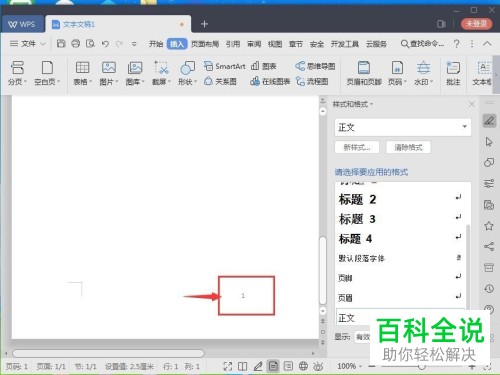The height and width of the screenshot is (375, 500).
Task: Click the share icon in right sidebar
Action: pyautogui.click(x=489, y=247)
